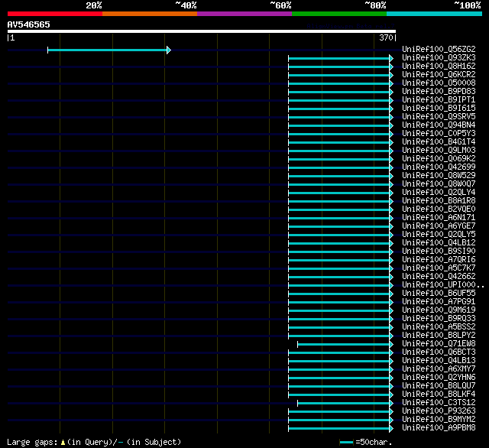The height and width of the screenshot is (448, 489).
Task: Click the UniRef100_Q56ZG2 alignment bar
Action: [109, 50]
